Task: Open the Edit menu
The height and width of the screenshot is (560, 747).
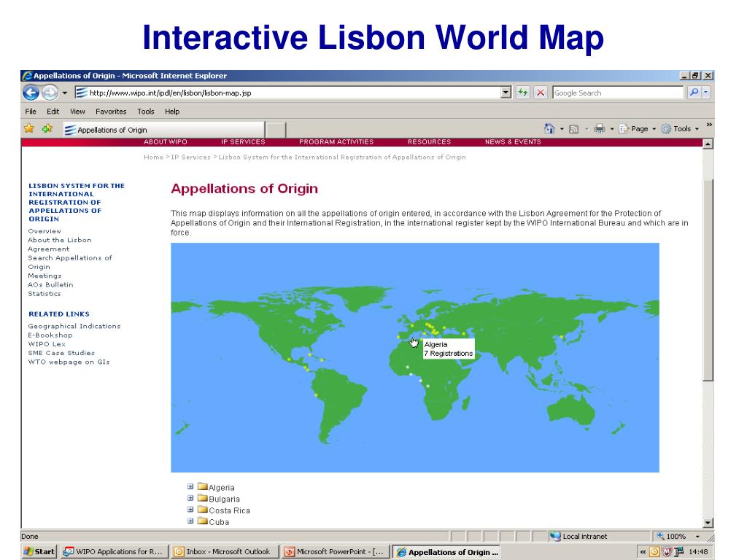Action: (x=53, y=112)
